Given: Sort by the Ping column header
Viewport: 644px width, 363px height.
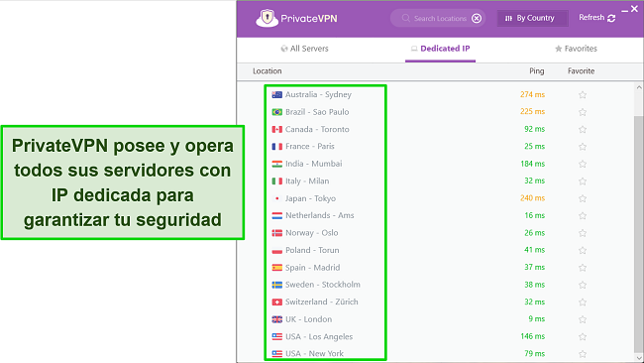Looking at the screenshot, I should (536, 71).
